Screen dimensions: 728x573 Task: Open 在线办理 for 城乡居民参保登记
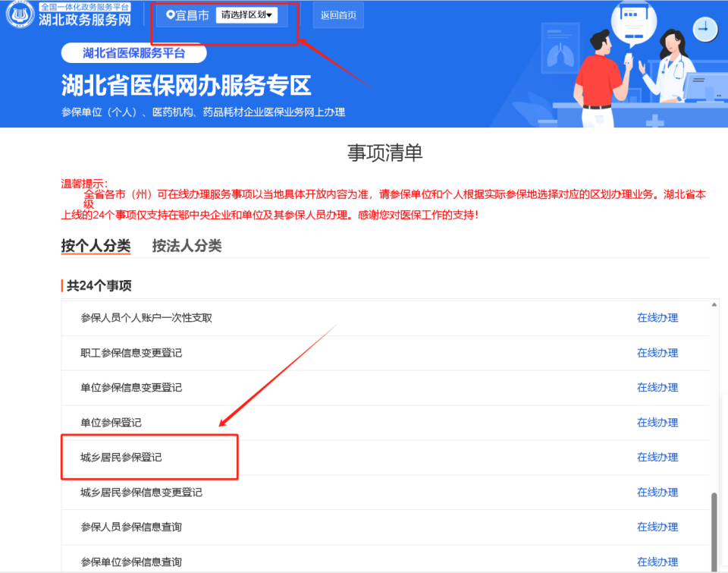[x=657, y=457]
